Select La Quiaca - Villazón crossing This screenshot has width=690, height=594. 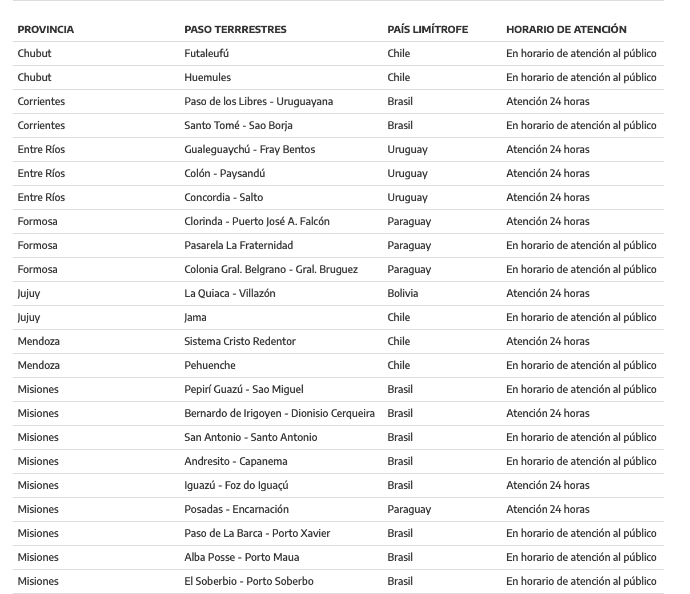tap(230, 293)
